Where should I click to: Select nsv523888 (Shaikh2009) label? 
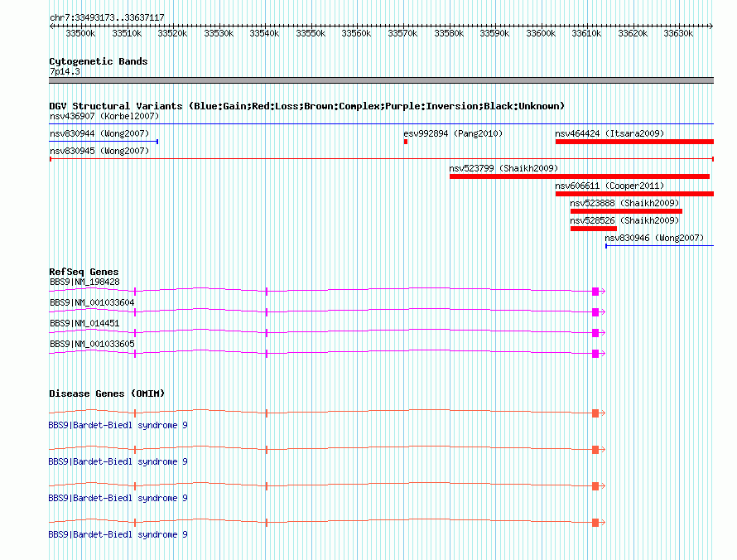tap(624, 203)
